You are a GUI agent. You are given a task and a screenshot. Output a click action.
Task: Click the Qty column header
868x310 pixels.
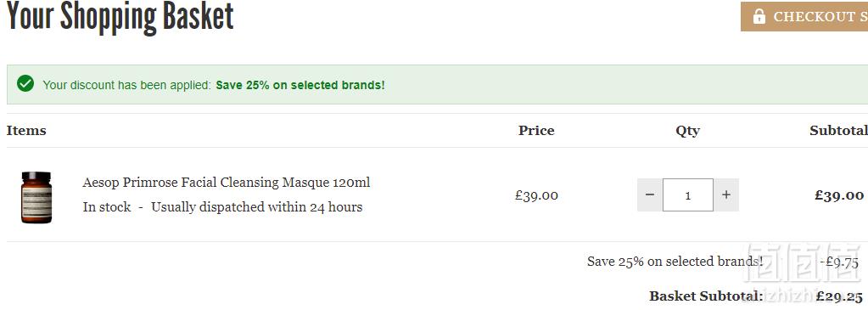[x=687, y=132]
